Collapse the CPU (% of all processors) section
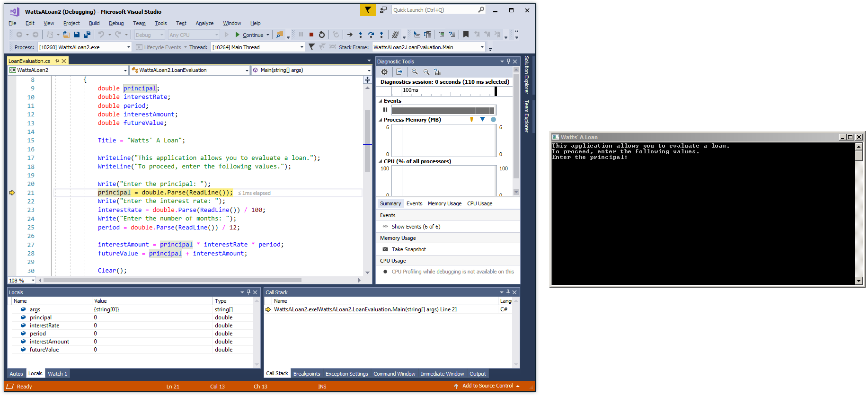Screen dimensions: 868x396 (x=381, y=162)
